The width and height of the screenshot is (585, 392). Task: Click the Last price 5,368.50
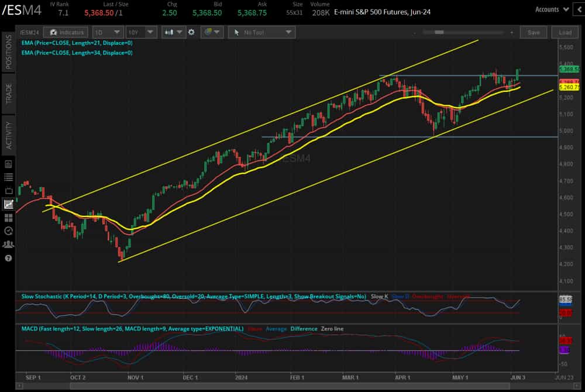point(99,13)
